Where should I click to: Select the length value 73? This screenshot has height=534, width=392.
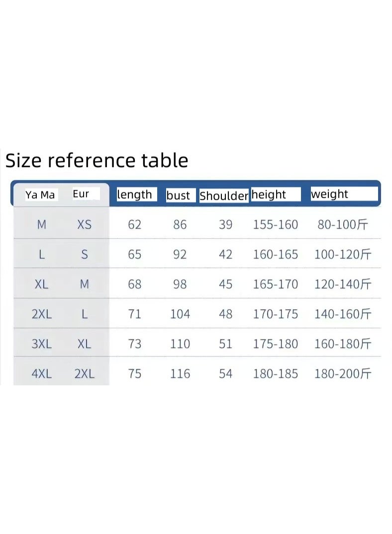coord(135,344)
